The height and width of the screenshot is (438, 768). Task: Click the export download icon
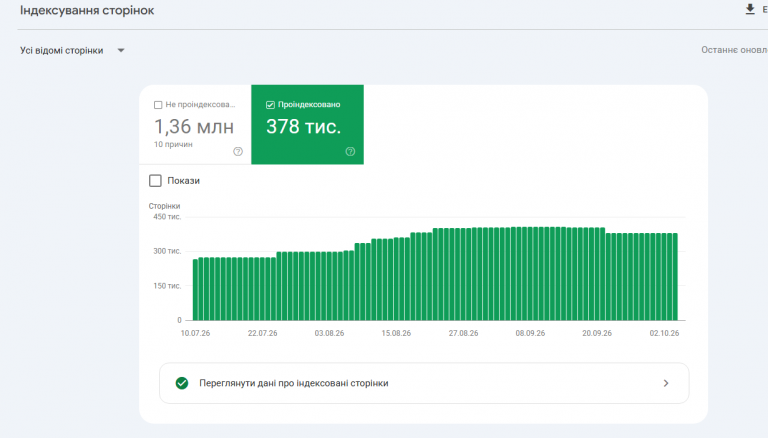click(749, 9)
